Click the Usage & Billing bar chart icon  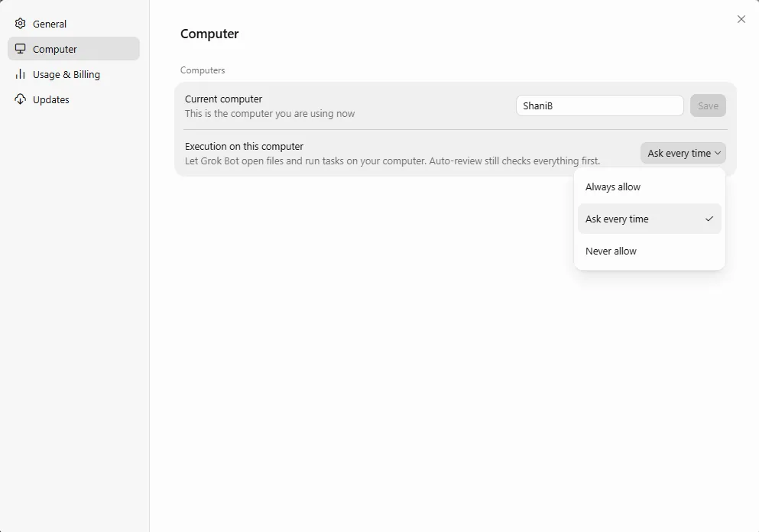click(x=21, y=74)
